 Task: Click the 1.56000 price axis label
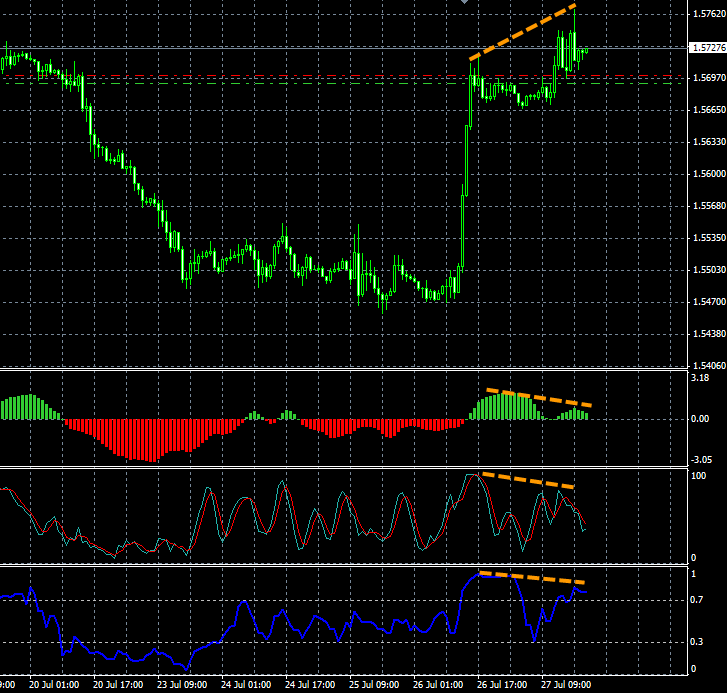(x=709, y=174)
